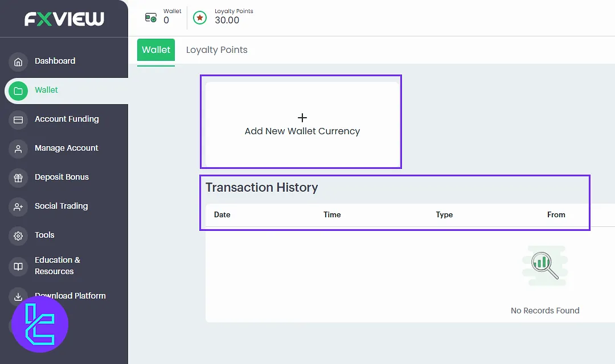Click the wallet balance icon in header
The height and width of the screenshot is (364, 615).
(x=150, y=18)
